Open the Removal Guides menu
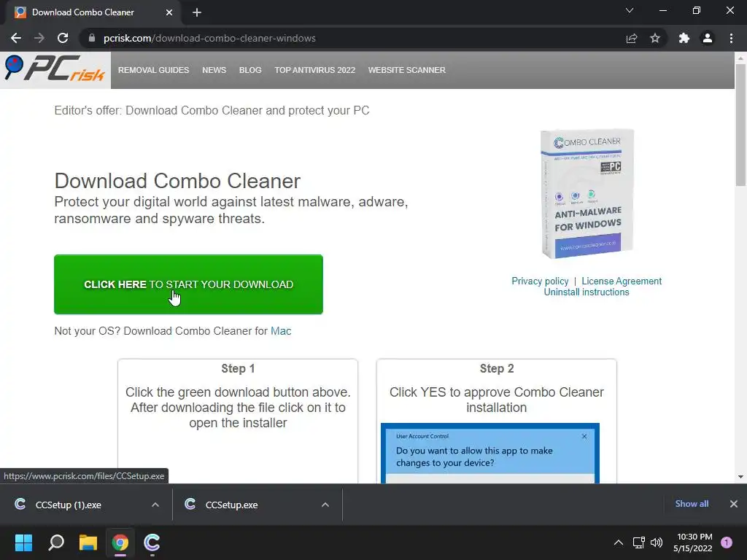 click(x=153, y=70)
